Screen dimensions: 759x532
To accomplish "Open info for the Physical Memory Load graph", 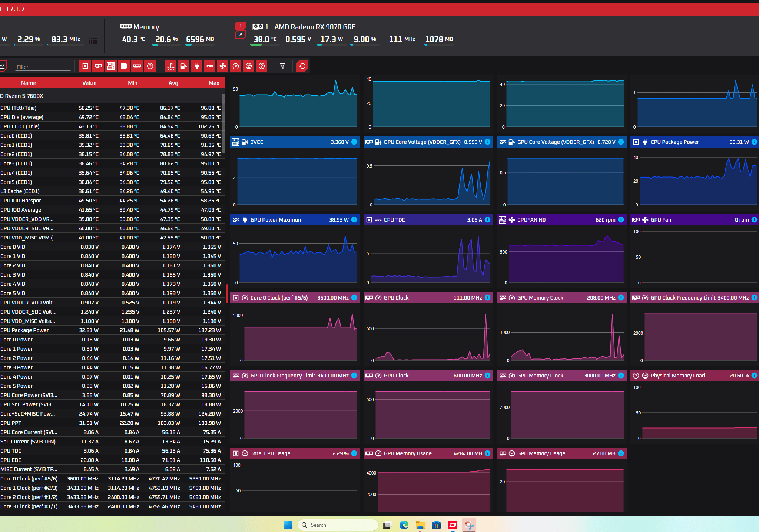I will 754,376.
